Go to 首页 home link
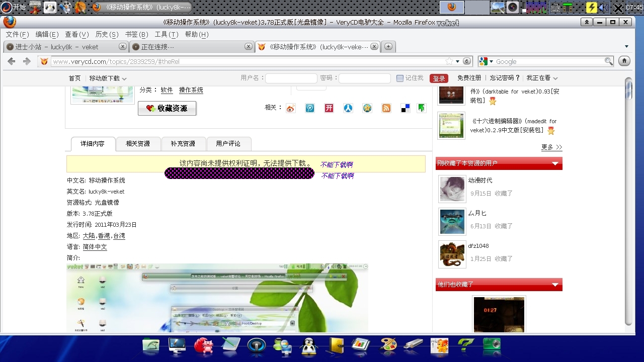 pos(74,78)
